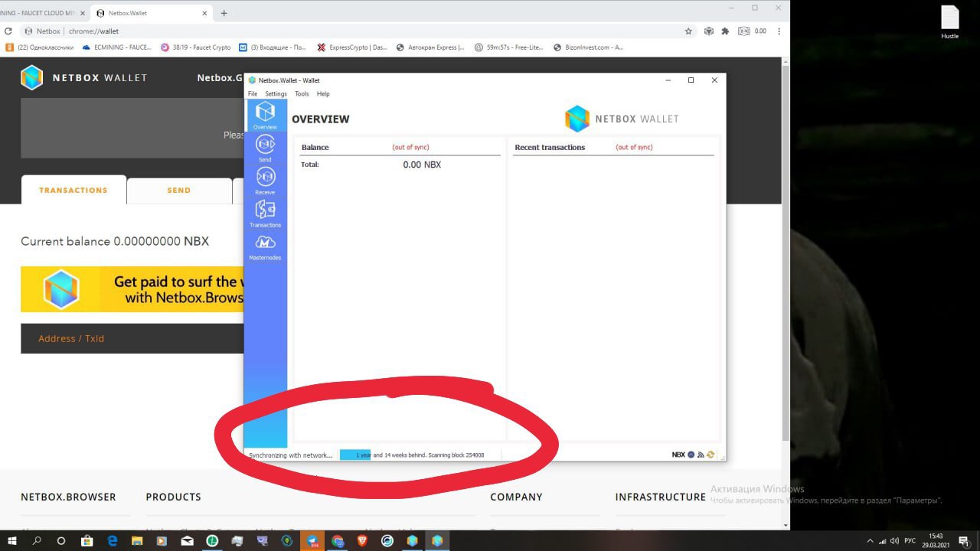The height and width of the screenshot is (551, 980).
Task: Open the Transactions page in wallet sidebar
Action: tap(265, 214)
